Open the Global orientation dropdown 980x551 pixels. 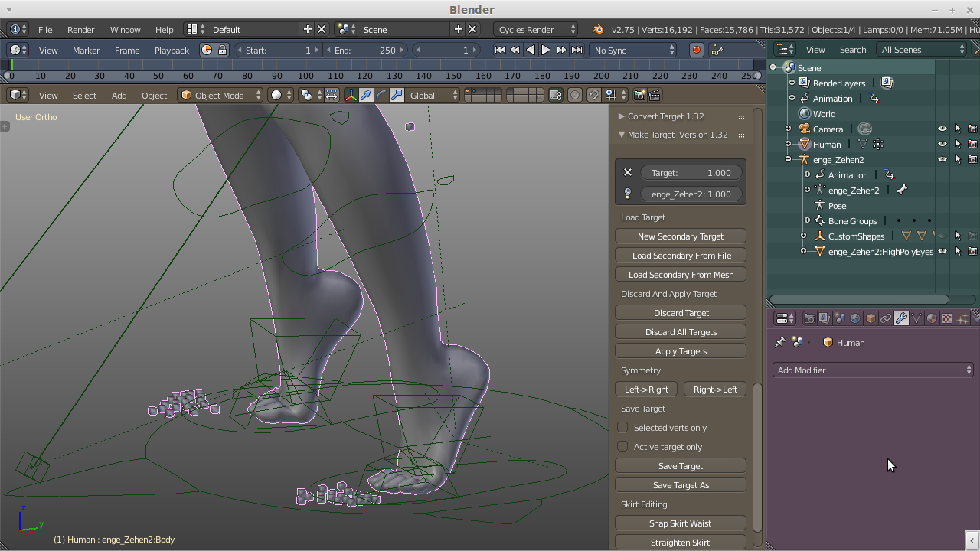coord(433,95)
